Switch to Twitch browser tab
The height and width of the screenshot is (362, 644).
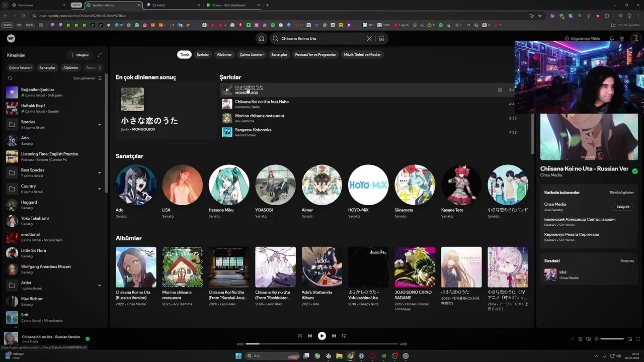[x=174, y=5]
